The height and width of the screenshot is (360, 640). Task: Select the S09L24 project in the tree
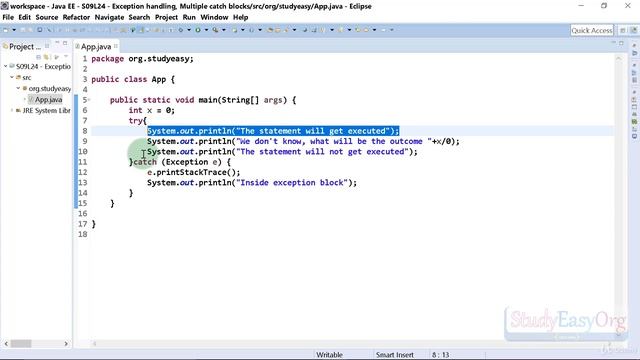point(43,66)
